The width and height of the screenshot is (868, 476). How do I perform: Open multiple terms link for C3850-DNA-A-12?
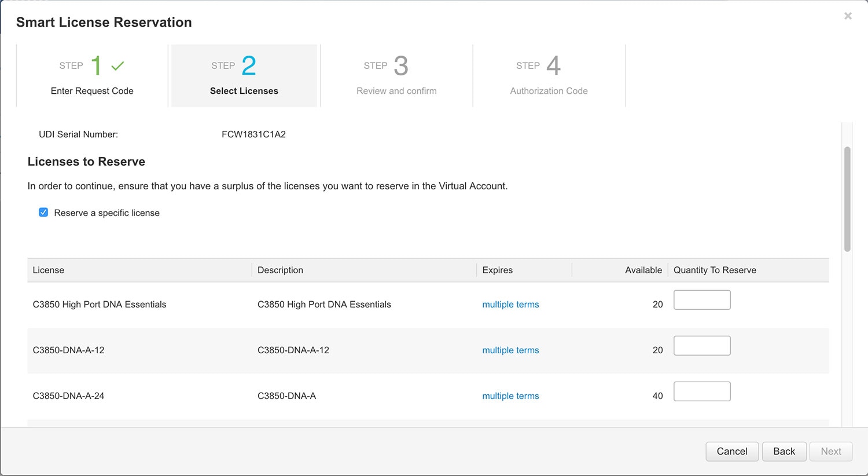coord(510,350)
